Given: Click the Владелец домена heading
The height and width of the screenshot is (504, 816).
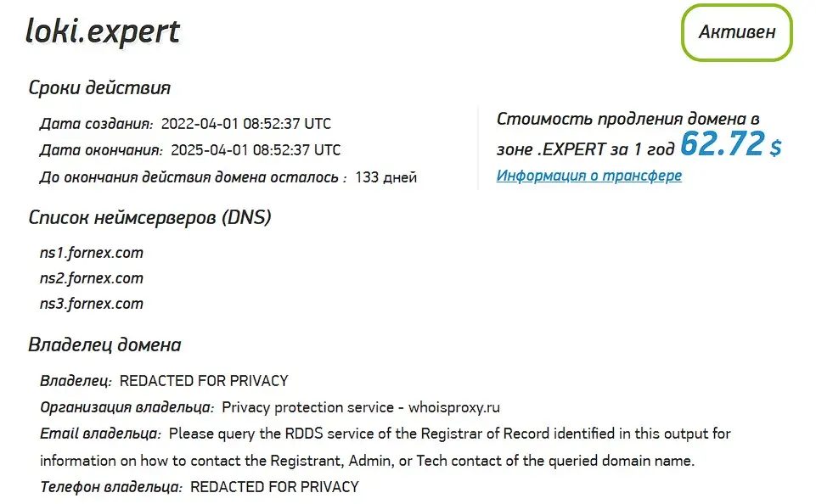Looking at the screenshot, I should coord(104,345).
